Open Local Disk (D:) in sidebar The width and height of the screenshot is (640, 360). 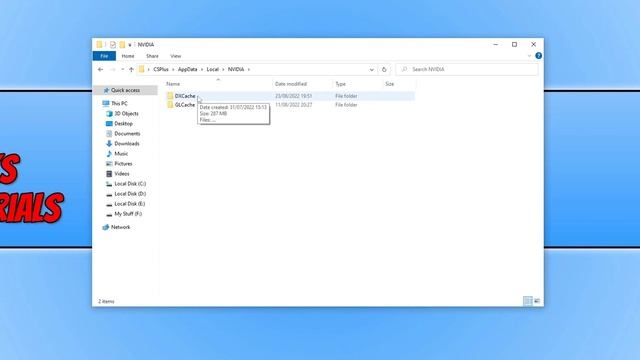130,194
